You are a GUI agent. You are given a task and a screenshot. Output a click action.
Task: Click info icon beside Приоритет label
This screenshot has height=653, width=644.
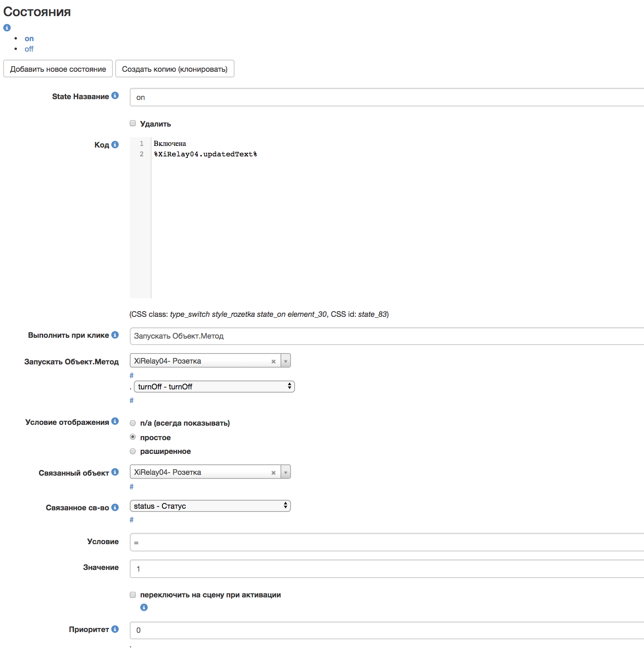115,629
